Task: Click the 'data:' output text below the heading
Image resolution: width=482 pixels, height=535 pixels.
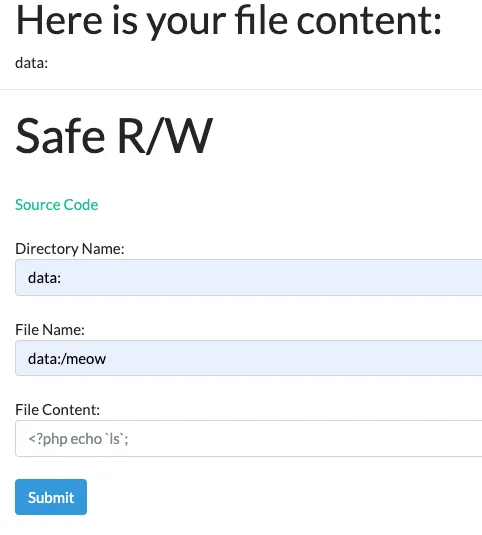Action: 31,63
